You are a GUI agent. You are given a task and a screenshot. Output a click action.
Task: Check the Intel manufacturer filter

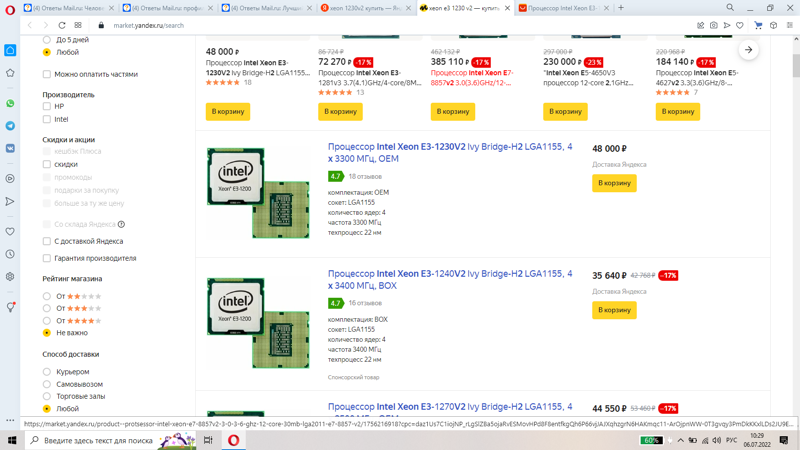pos(46,119)
